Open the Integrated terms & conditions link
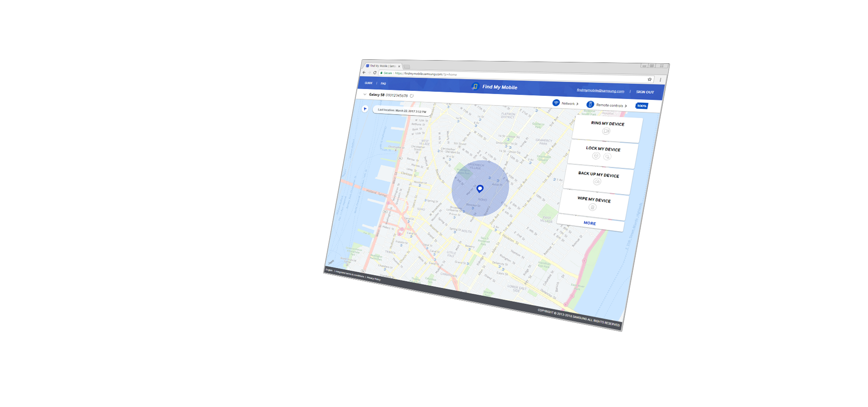The height and width of the screenshot is (407, 868). 349,274
